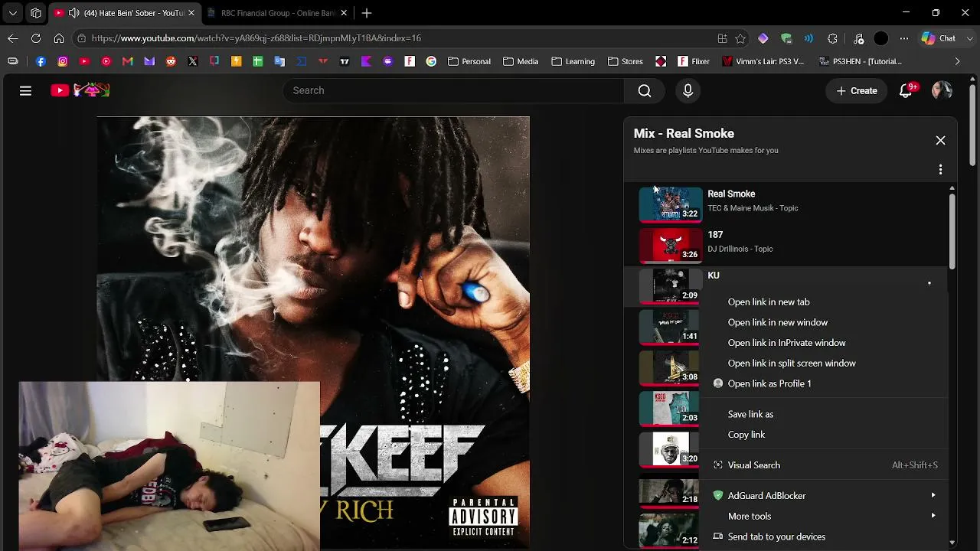Open the PS3HEN tutorial bookmark
Image resolution: width=980 pixels, height=551 pixels.
[x=861, y=61]
